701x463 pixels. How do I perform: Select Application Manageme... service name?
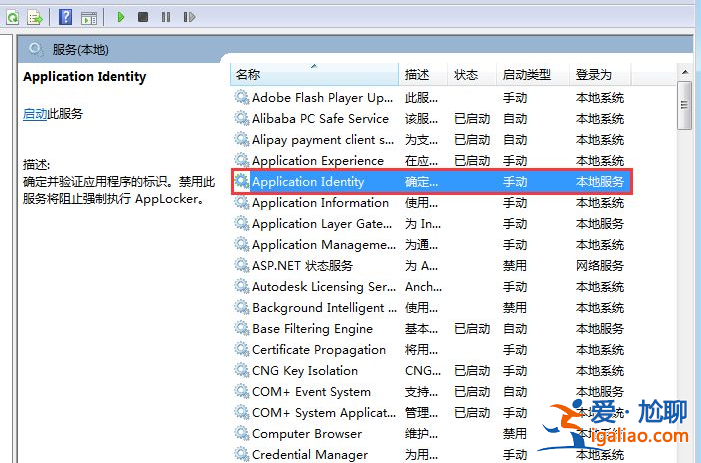point(324,244)
